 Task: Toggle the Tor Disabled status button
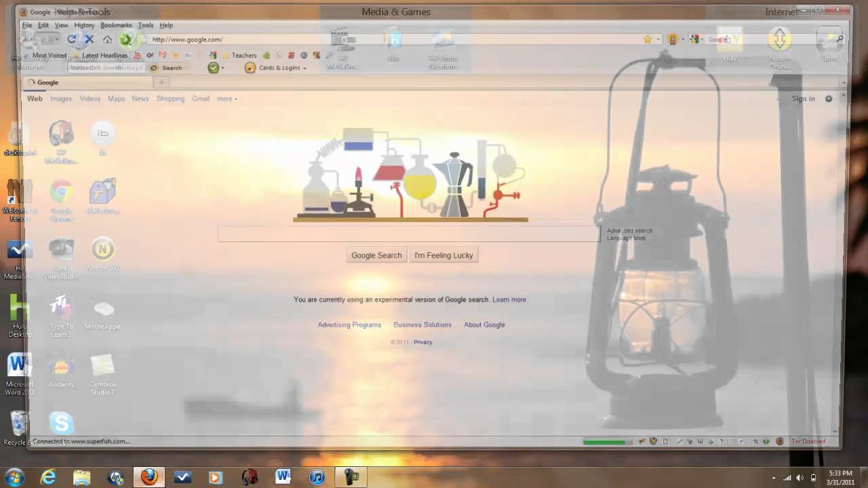(808, 442)
